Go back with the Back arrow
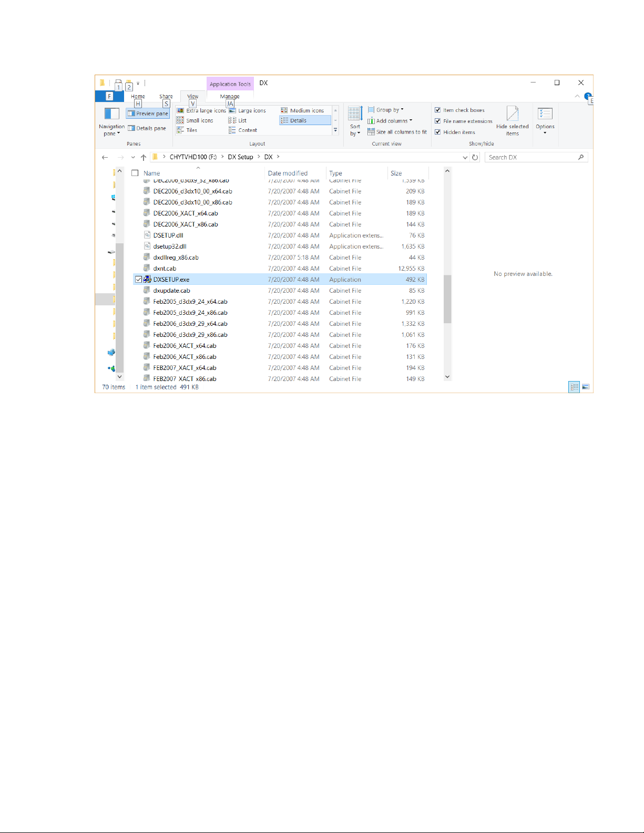Image resolution: width=644 pixels, height=833 pixels. click(105, 157)
